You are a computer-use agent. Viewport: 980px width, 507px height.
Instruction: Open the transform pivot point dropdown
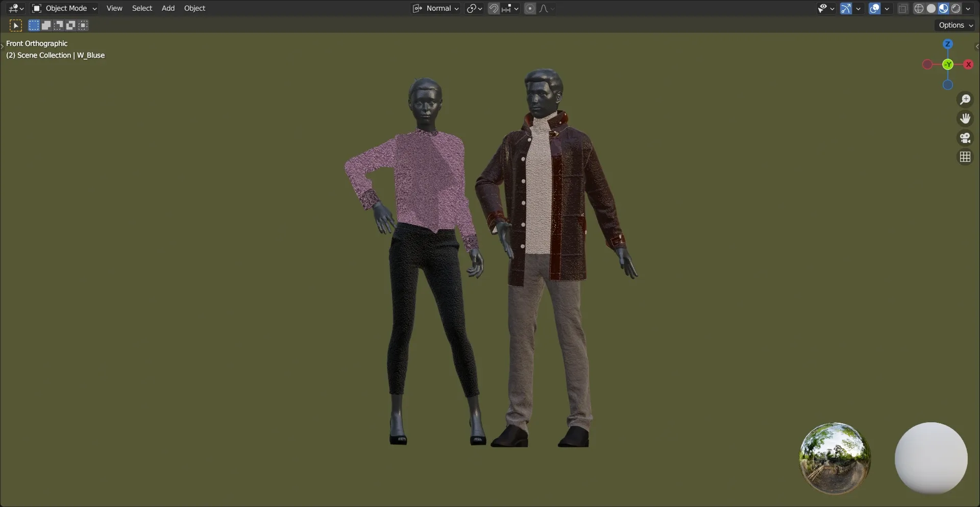pyautogui.click(x=474, y=8)
